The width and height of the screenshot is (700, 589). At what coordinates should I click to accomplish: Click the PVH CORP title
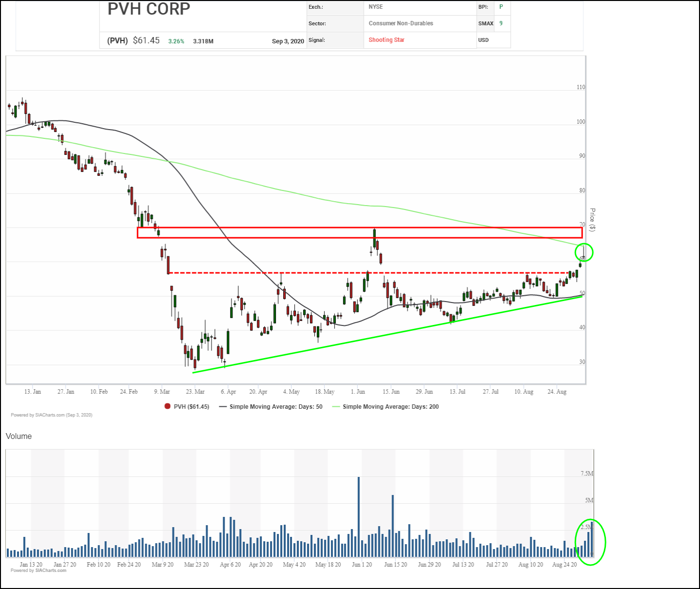[149, 9]
